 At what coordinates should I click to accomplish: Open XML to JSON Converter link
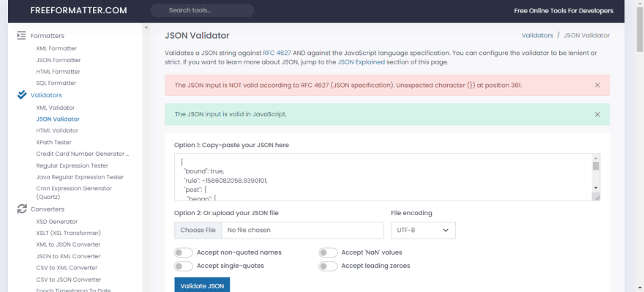pos(68,244)
